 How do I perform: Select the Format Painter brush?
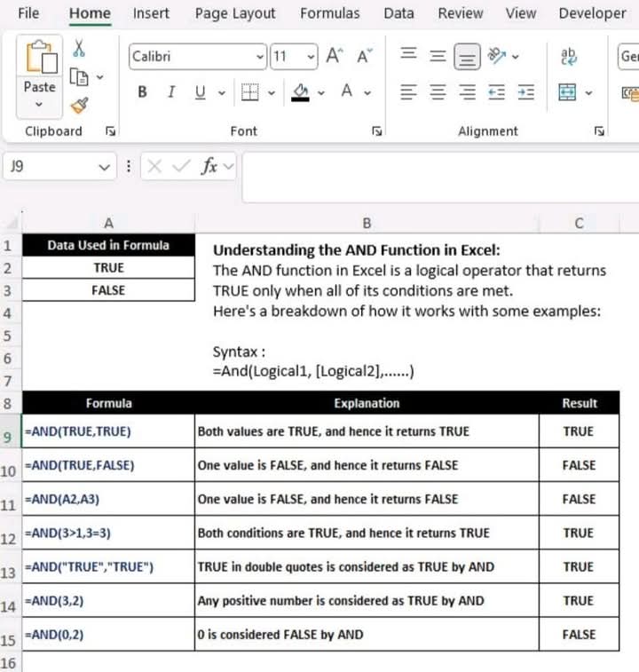79,106
